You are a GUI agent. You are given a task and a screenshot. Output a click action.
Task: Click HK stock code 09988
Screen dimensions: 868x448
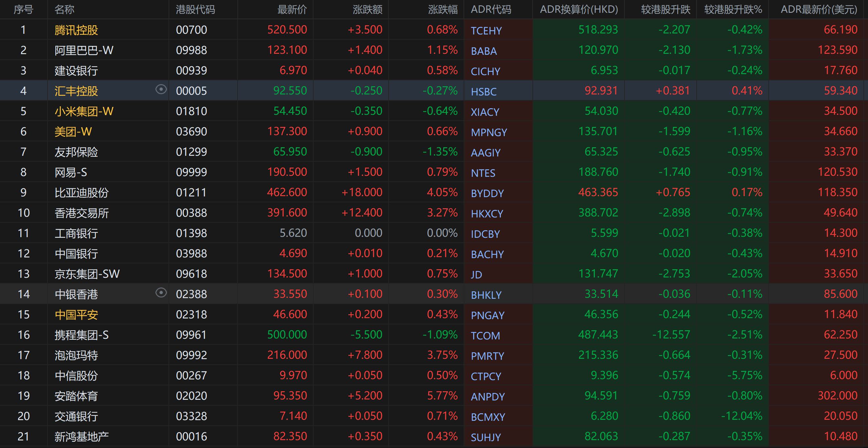tap(191, 50)
